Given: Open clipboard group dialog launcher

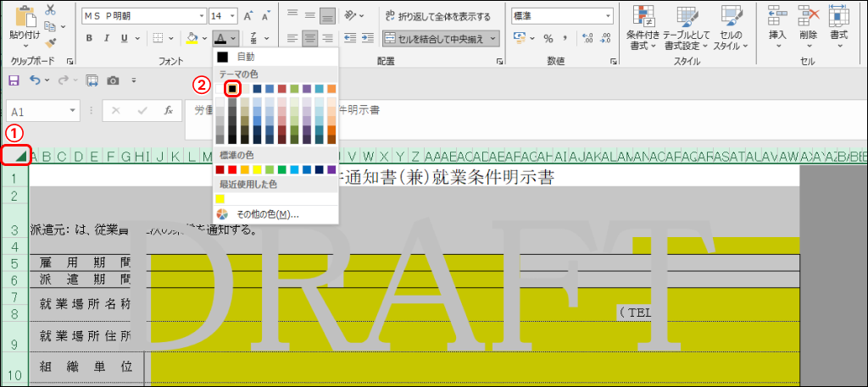Looking at the screenshot, I should [x=70, y=61].
